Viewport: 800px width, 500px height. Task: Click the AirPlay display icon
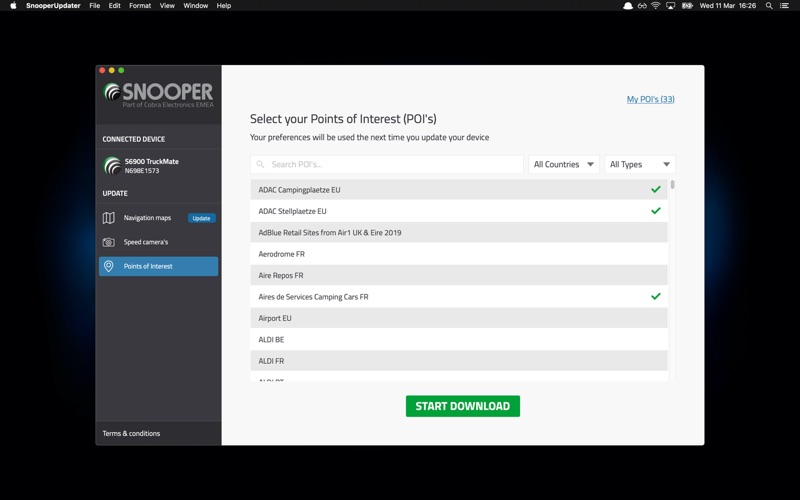click(670, 6)
